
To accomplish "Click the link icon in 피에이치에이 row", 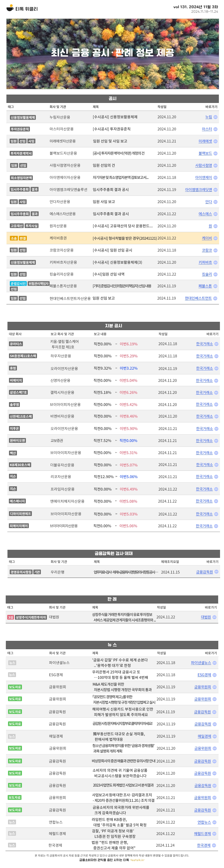I will pos(216,526).
